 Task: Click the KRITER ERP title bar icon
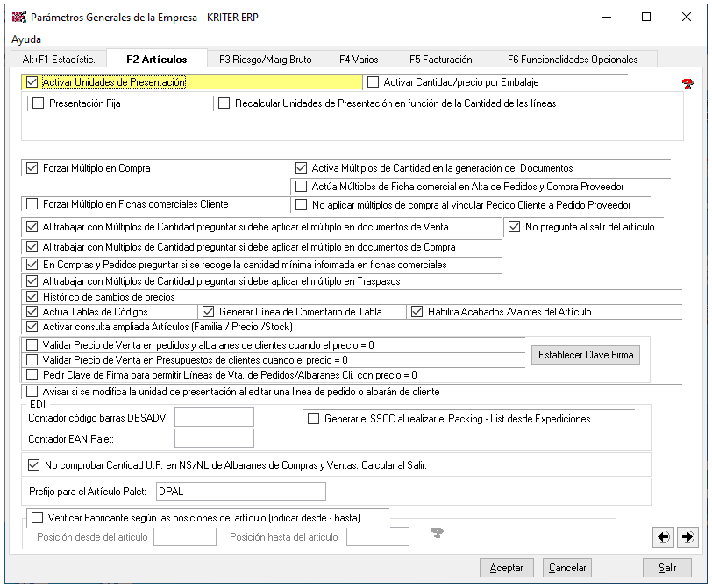coord(19,18)
